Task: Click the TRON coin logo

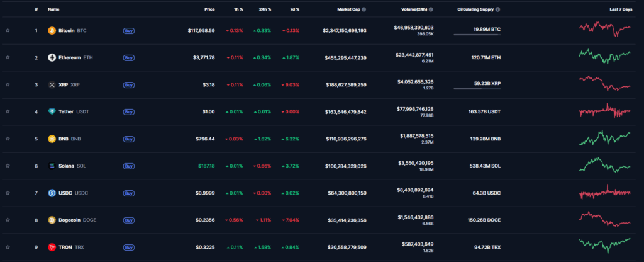Action: 52,247
